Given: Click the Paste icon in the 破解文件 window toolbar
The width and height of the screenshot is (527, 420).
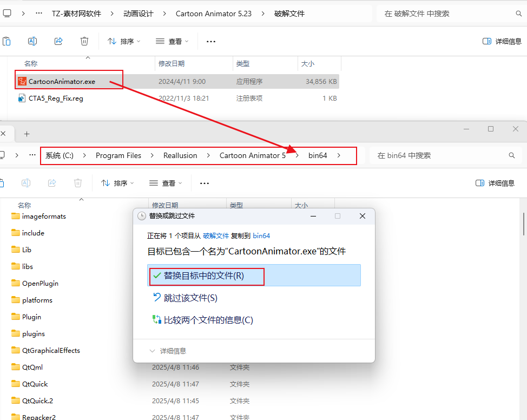Looking at the screenshot, I should (6, 41).
